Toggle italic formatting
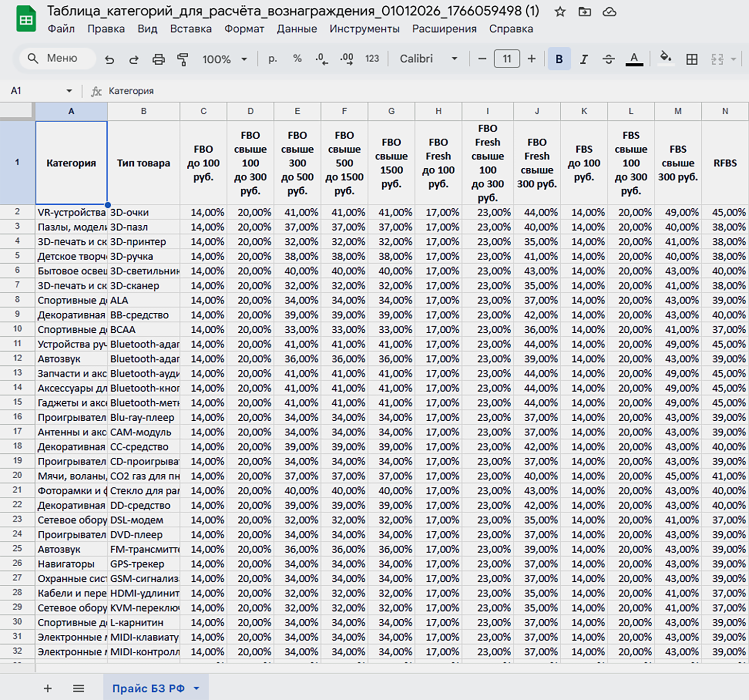This screenshot has width=749, height=700. point(584,59)
